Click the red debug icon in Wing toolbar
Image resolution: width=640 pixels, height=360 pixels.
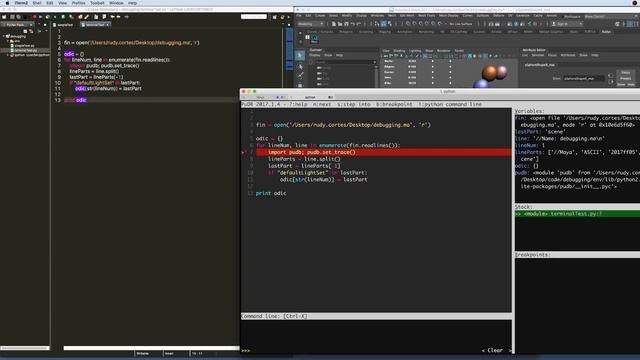tap(35, 17)
